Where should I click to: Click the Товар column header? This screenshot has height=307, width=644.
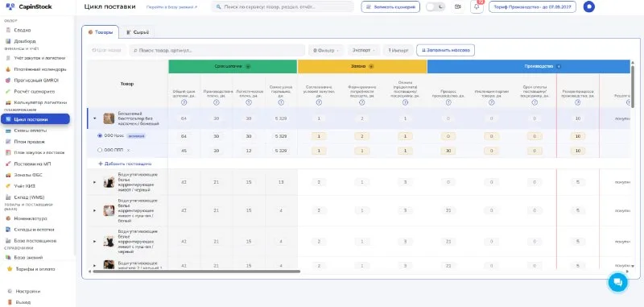pyautogui.click(x=127, y=84)
